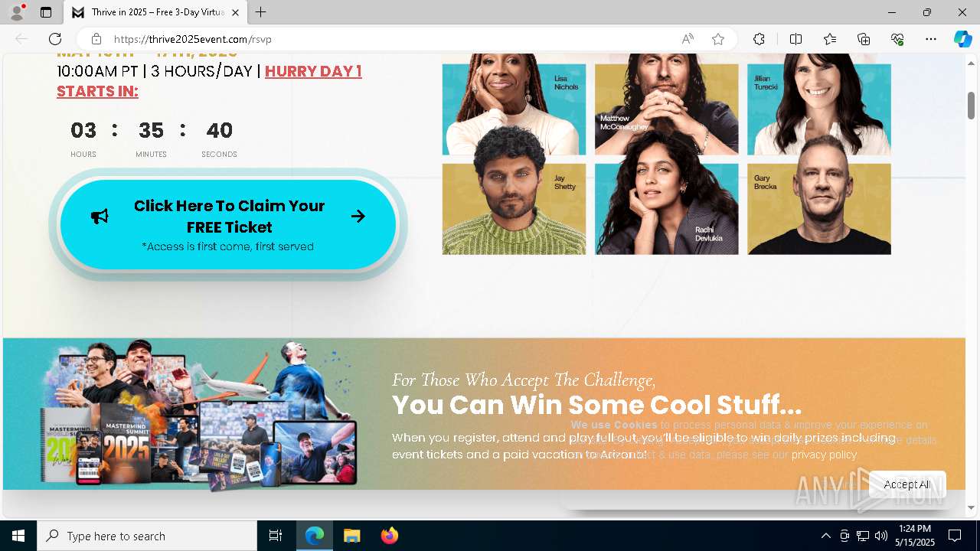Screen dimensions: 980x551
Task: Click scrollbar up arrow
Action: 971,62
